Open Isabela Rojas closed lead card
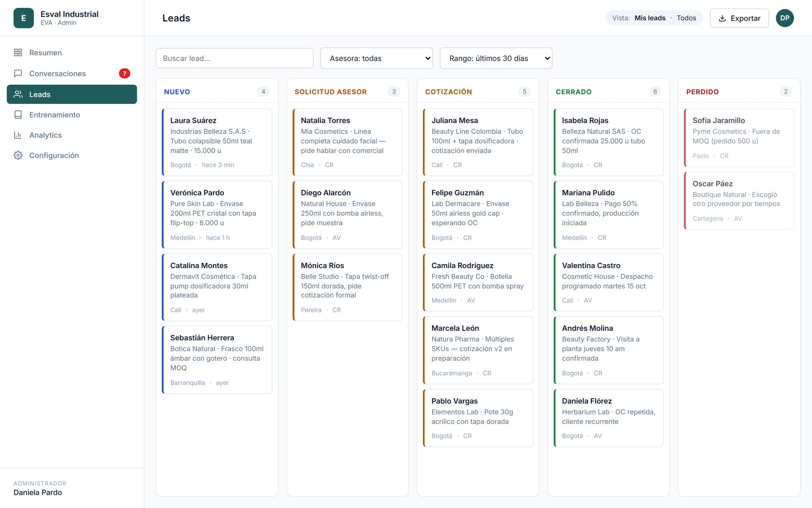Image resolution: width=812 pixels, height=508 pixels. pos(608,142)
